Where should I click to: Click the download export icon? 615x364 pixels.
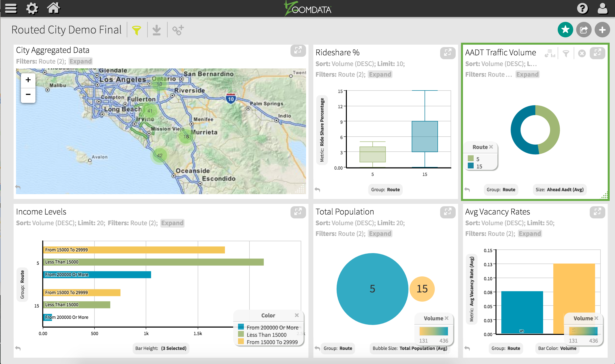(x=156, y=30)
